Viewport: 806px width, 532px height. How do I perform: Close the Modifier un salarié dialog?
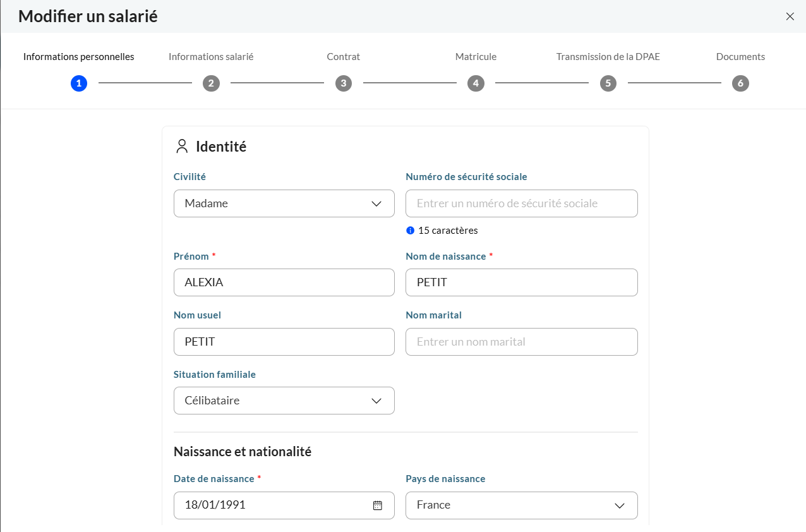(x=790, y=16)
